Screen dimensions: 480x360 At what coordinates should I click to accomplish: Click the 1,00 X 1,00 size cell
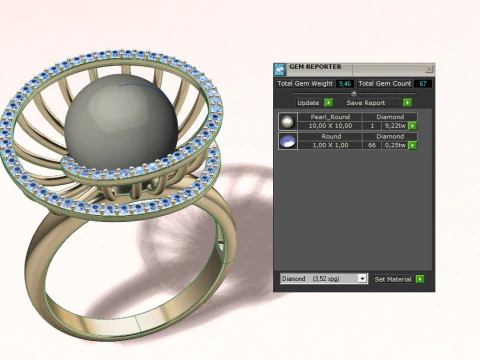pos(330,145)
